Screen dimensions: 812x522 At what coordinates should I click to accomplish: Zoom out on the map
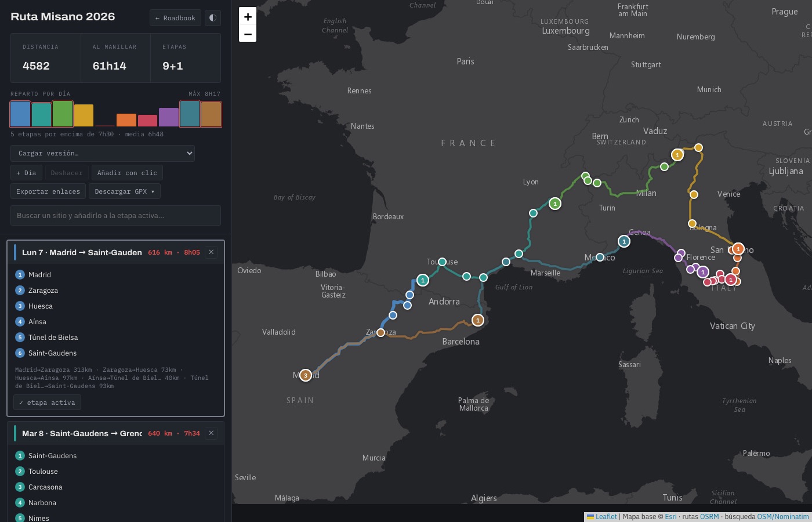[248, 34]
